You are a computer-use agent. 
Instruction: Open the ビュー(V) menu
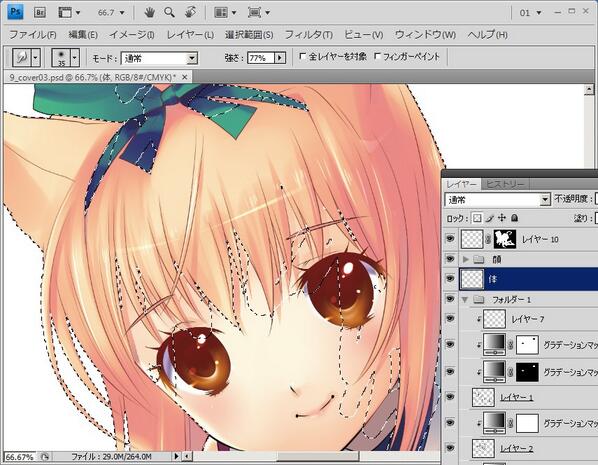point(363,35)
